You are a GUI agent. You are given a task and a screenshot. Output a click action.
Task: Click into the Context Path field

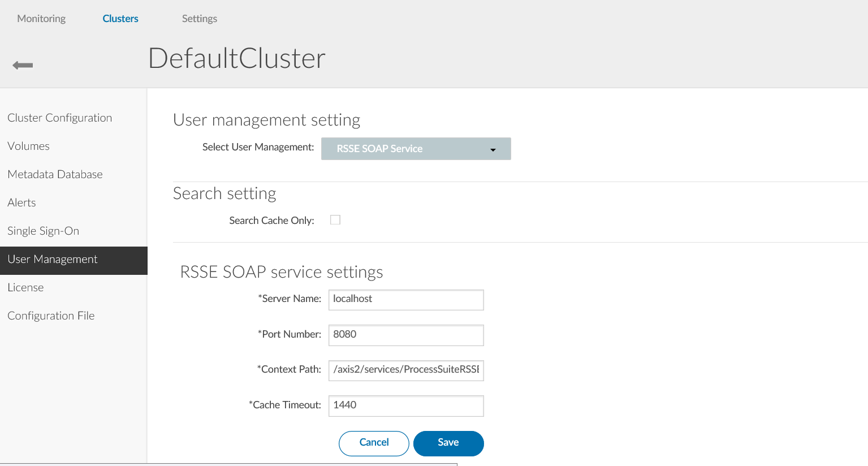coord(406,370)
